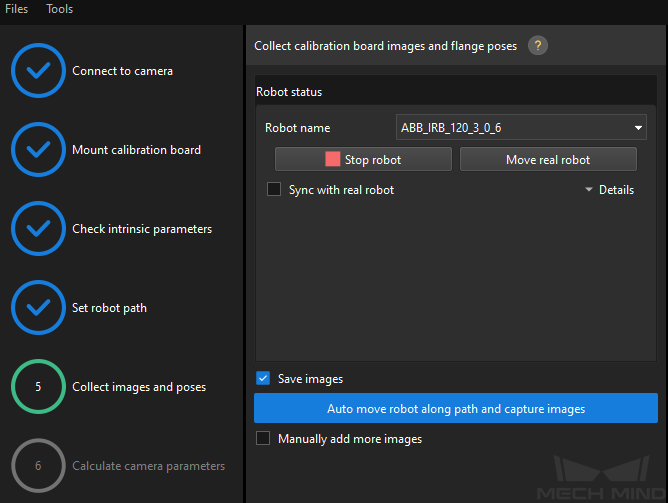Open the Robot name dropdown
This screenshot has width=668, height=503.
(x=521, y=128)
